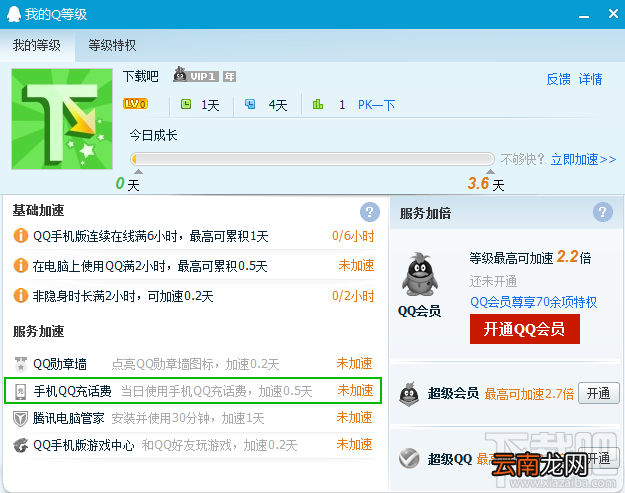Click the green clock icon beside 1天
The width and height of the screenshot is (625, 493).
point(186,104)
